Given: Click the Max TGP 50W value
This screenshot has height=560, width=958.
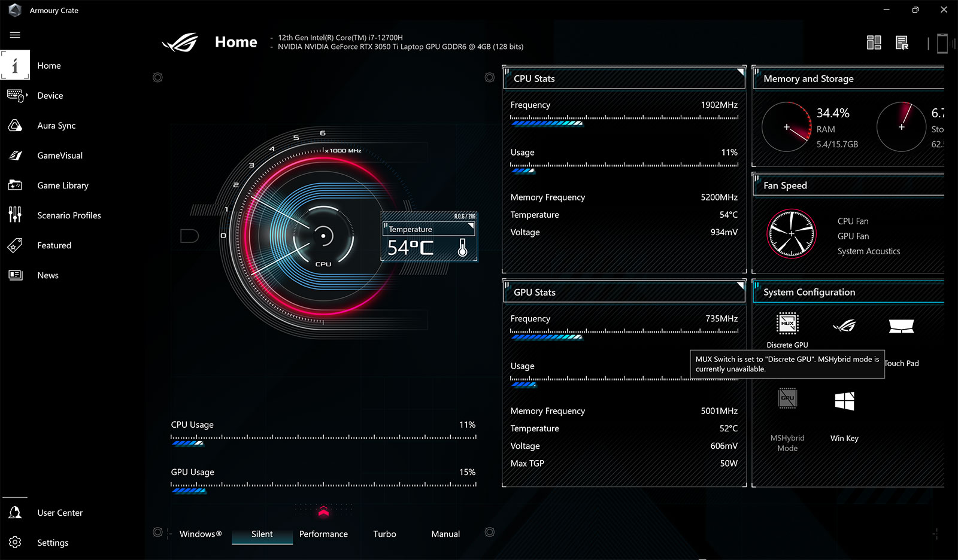Looking at the screenshot, I should pos(729,463).
